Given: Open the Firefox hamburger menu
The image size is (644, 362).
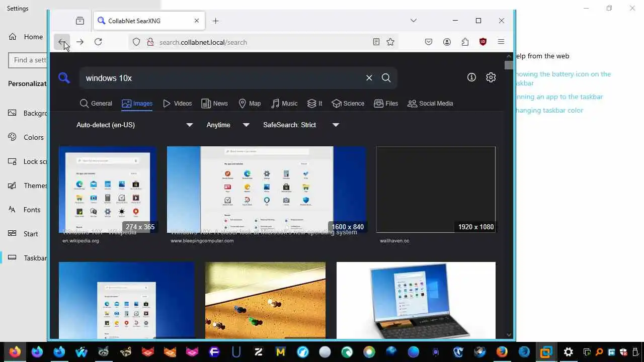Looking at the screenshot, I should pos(501,42).
